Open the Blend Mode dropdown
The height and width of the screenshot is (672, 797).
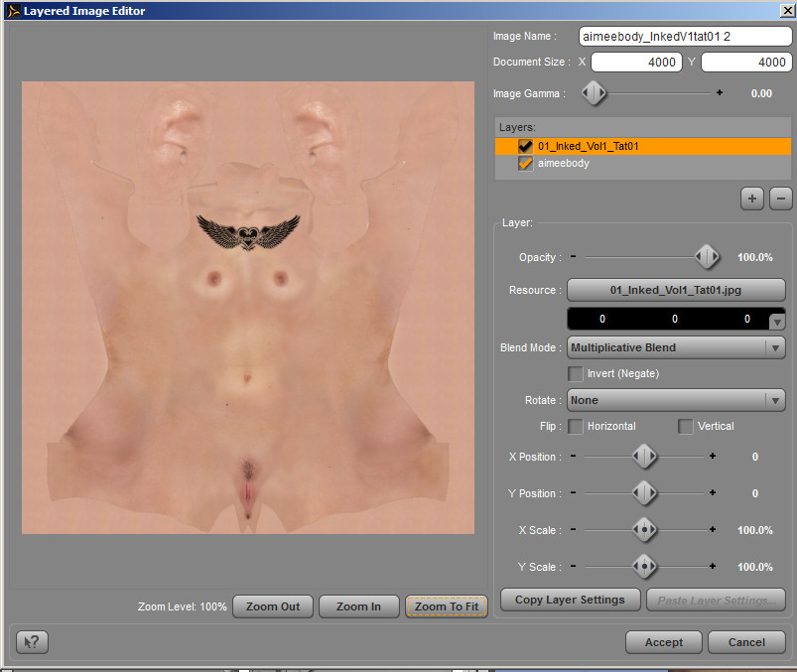coord(676,347)
